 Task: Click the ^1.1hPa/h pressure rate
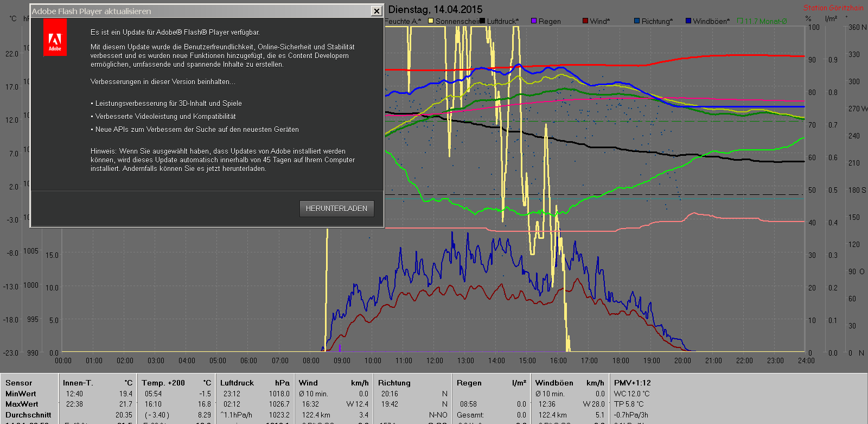click(x=237, y=415)
